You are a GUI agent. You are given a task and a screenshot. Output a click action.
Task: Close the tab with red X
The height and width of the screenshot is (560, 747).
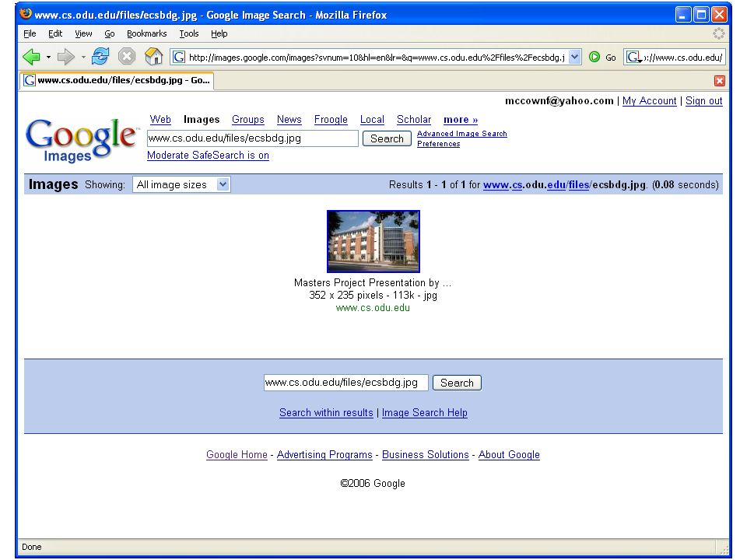(719, 80)
